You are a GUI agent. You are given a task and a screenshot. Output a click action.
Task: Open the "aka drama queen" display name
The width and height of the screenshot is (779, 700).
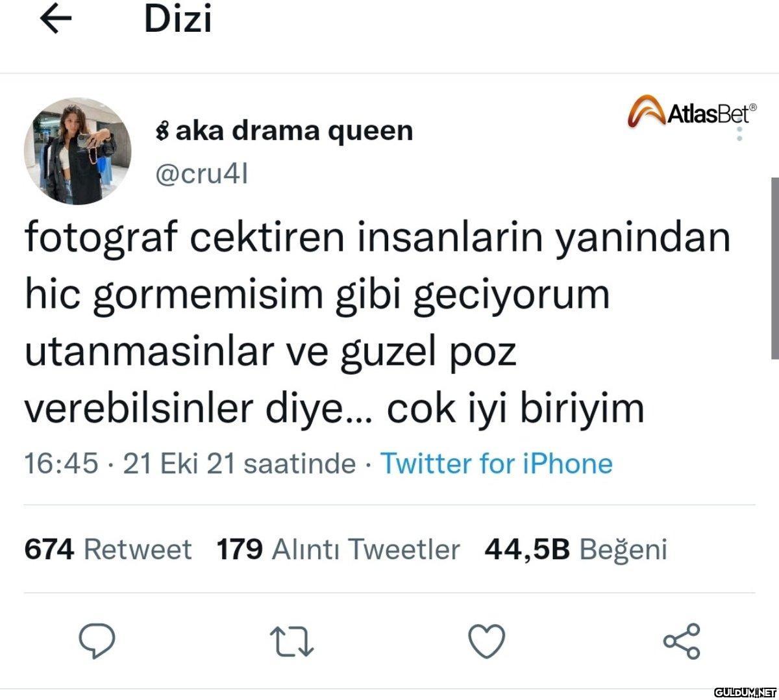(284, 131)
